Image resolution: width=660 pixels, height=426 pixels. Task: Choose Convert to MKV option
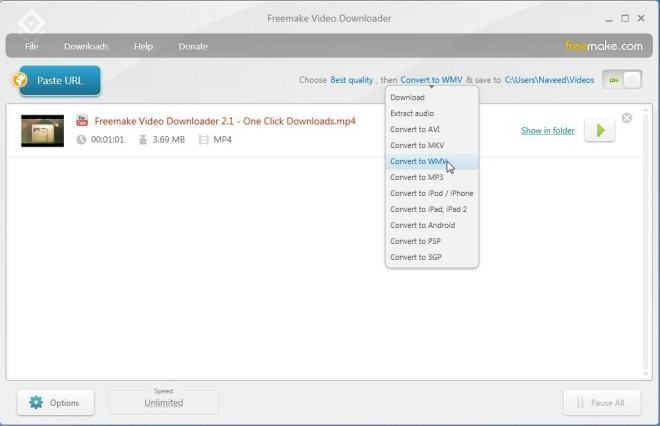click(432, 145)
